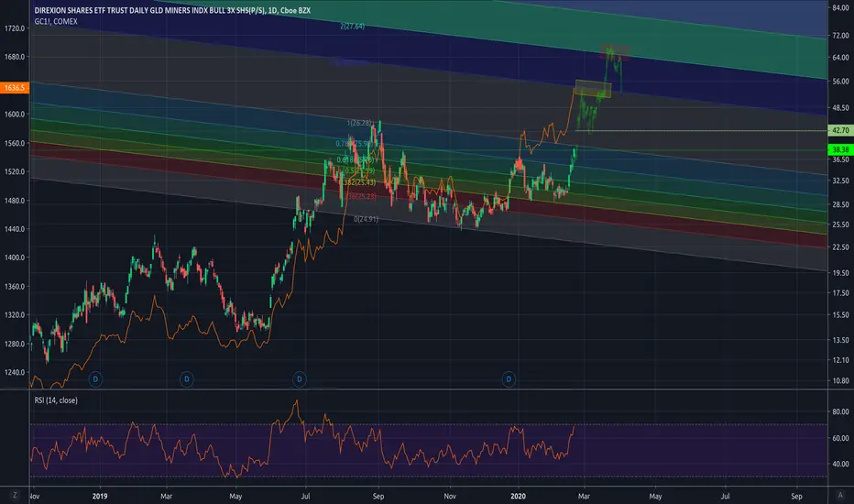Click 1240.0 on the left price scale

(14, 373)
